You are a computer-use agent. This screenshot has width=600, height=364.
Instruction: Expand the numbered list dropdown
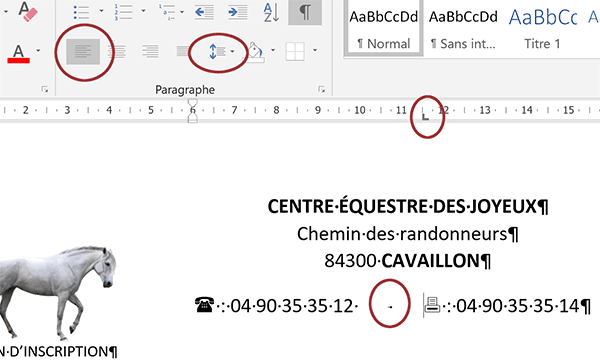143,11
